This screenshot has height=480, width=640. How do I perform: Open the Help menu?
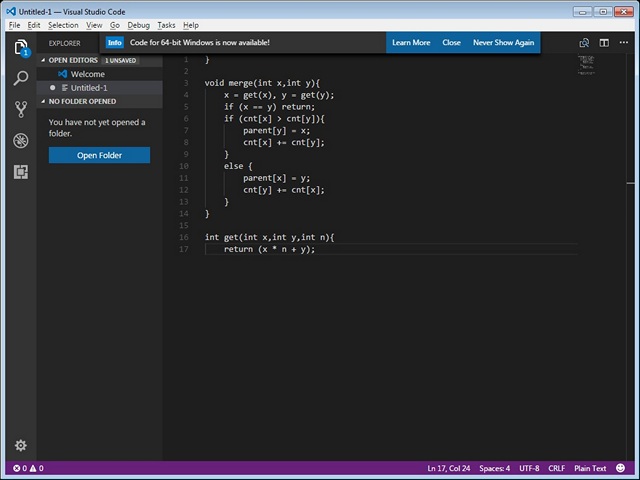pos(191,25)
